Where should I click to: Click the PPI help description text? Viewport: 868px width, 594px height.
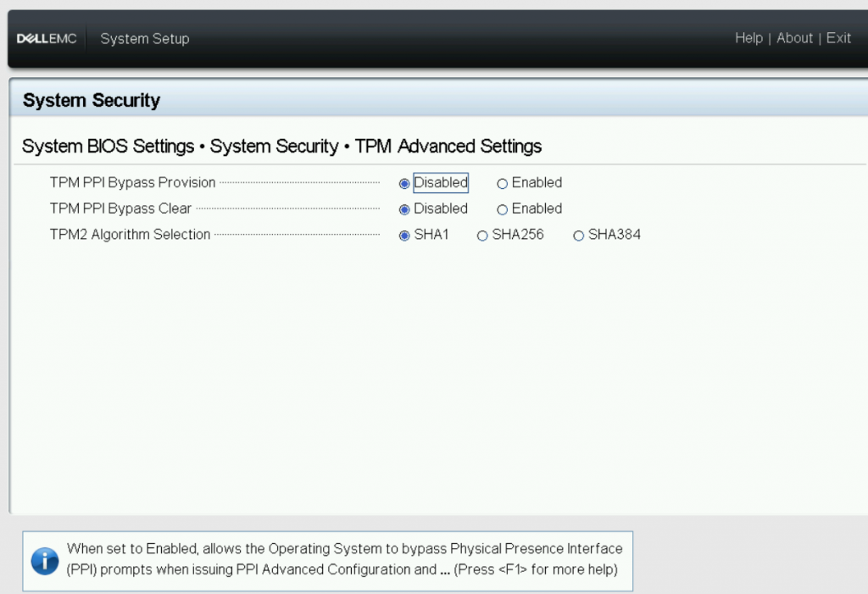343,559
